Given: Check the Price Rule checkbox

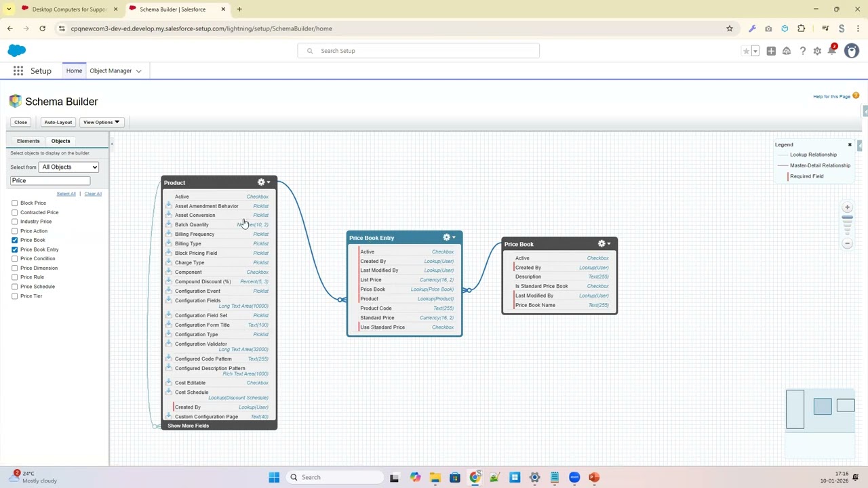Looking at the screenshot, I should point(15,277).
